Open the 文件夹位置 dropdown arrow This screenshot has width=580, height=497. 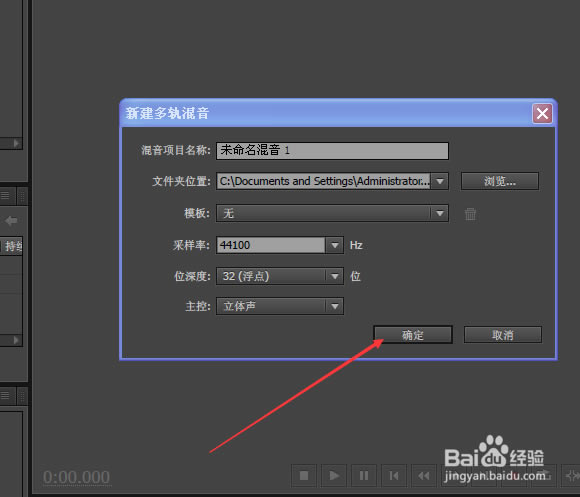(x=440, y=181)
